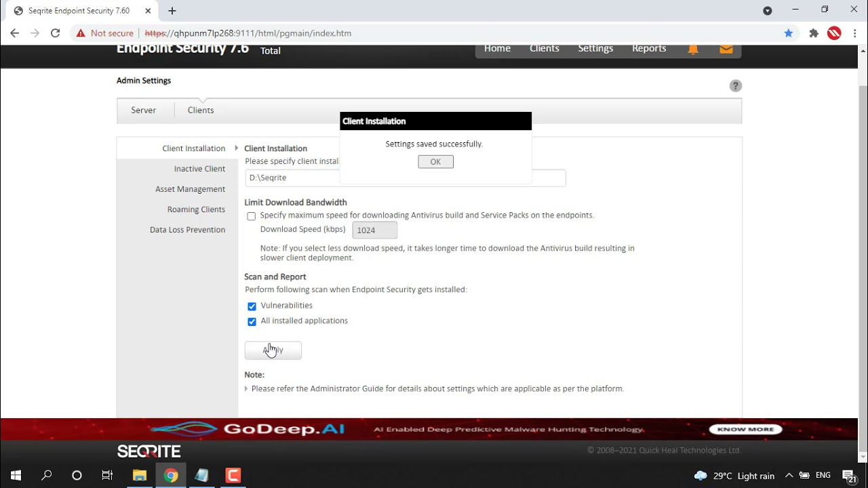Click the Chrome taskbar icon
The width and height of the screenshot is (868, 488).
(x=171, y=475)
